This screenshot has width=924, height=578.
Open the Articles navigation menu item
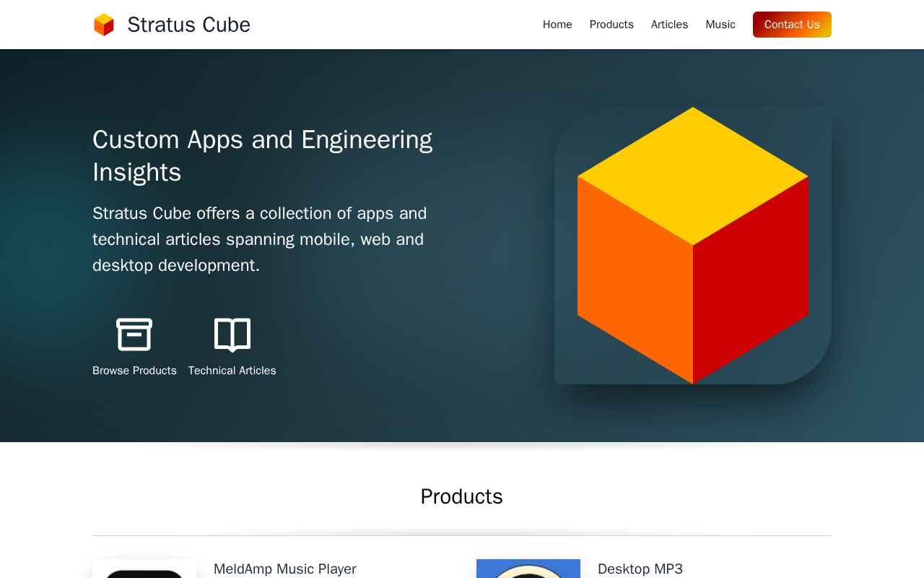click(670, 25)
